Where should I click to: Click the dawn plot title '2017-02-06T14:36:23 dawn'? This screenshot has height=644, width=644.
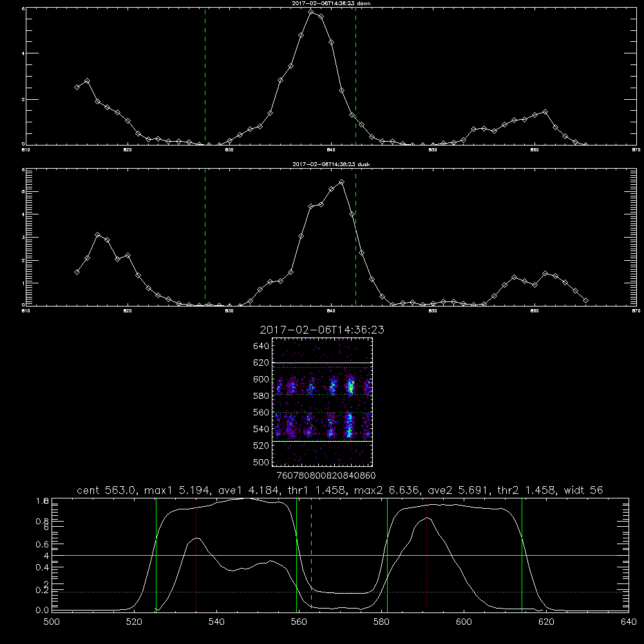(x=331, y=3)
